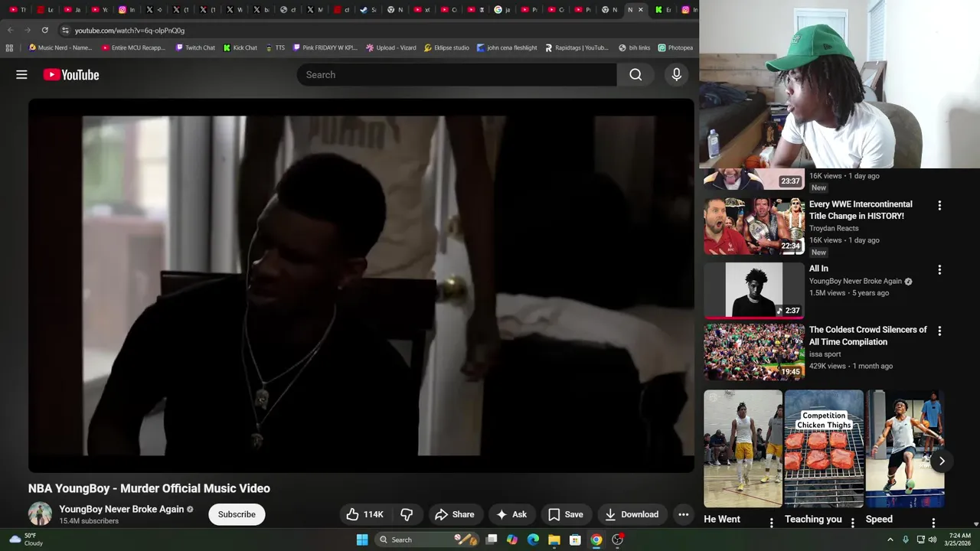Open options for the WWE Intercontinental video

(939, 206)
